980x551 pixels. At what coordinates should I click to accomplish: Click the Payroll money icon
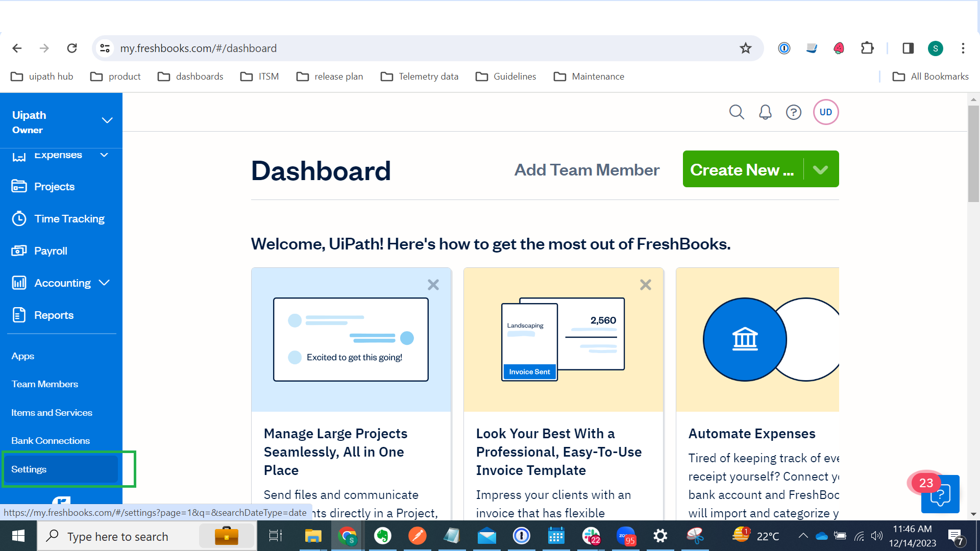19,251
